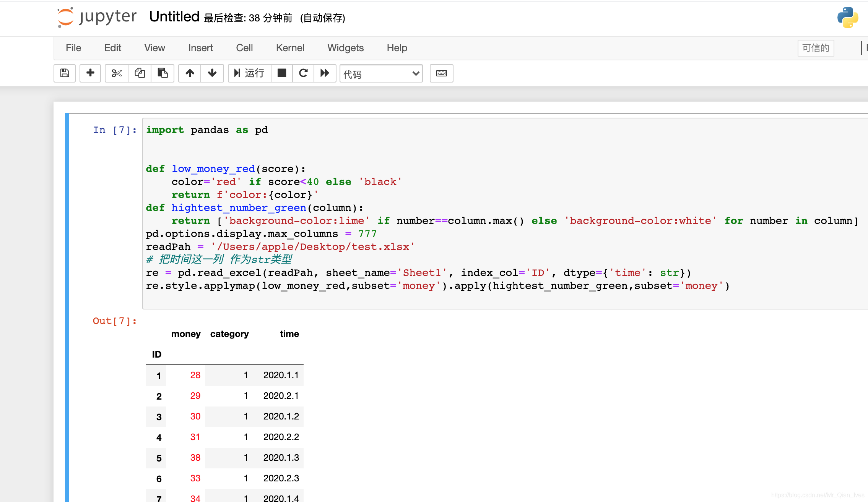Restart kernel and run all cells
Screen dimensions: 868x502
pyautogui.click(x=325, y=73)
